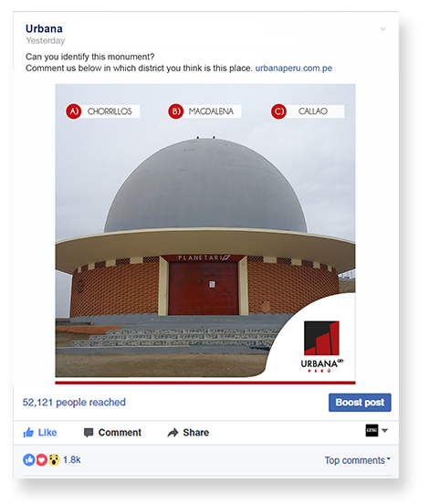Click the Boost post button

click(360, 403)
